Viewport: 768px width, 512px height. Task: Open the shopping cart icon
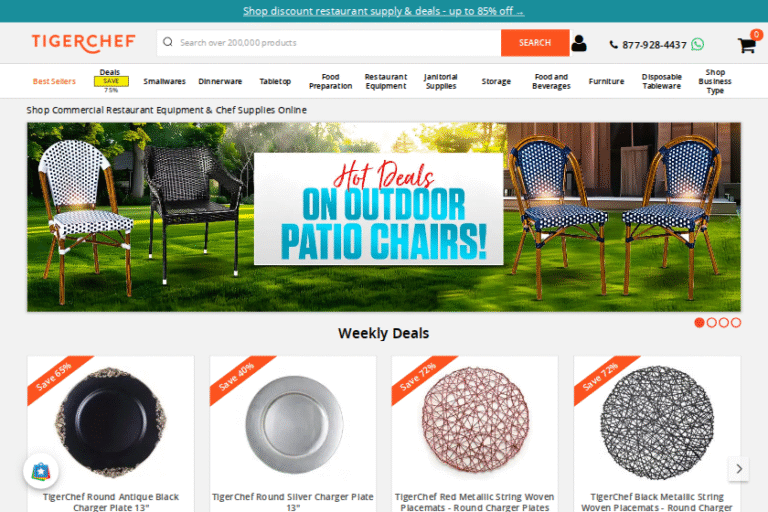point(747,44)
